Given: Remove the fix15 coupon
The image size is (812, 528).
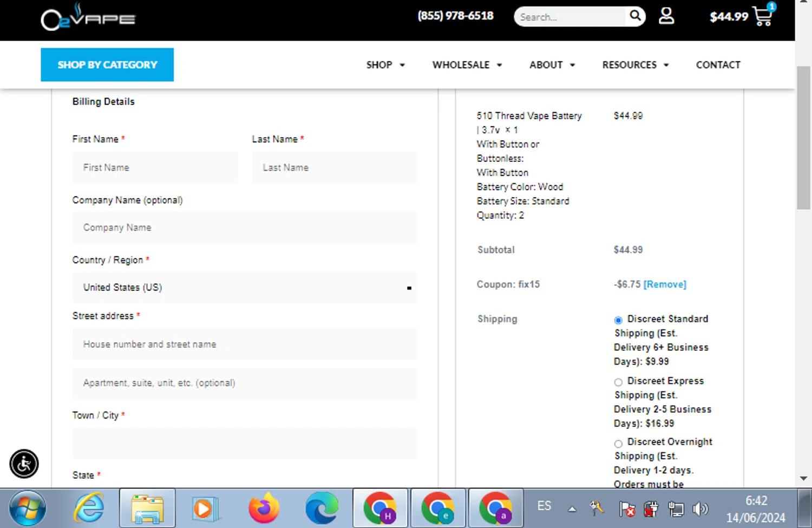Looking at the screenshot, I should tap(664, 284).
